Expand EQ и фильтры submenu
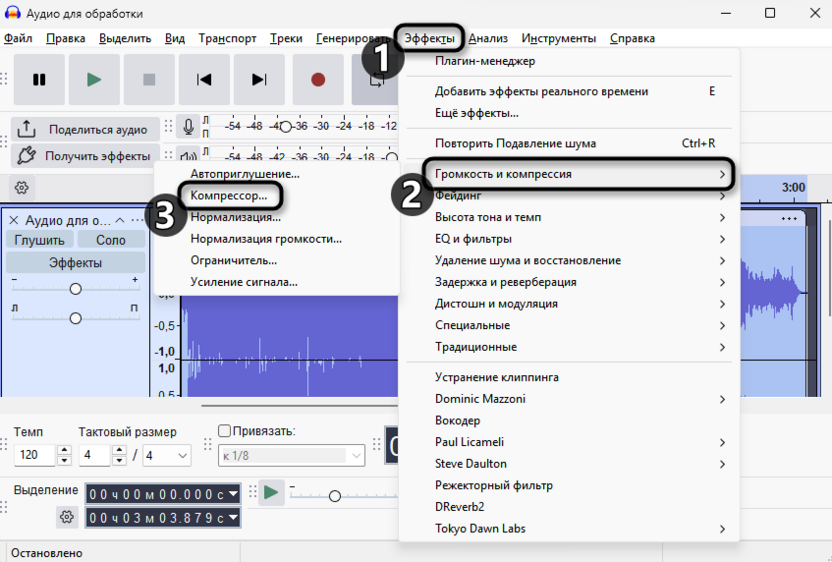The height and width of the screenshot is (562, 832). tap(569, 239)
